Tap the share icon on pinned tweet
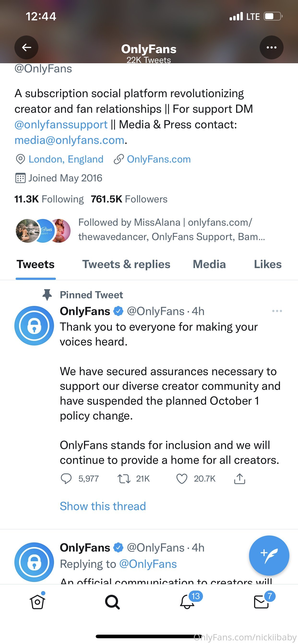Image resolution: width=298 pixels, height=644 pixels. (x=239, y=478)
